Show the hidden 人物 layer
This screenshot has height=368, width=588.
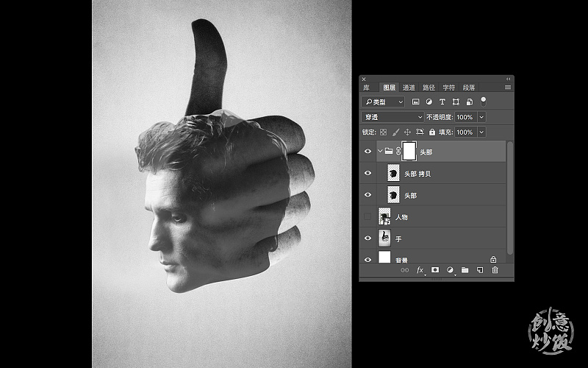[x=368, y=217]
